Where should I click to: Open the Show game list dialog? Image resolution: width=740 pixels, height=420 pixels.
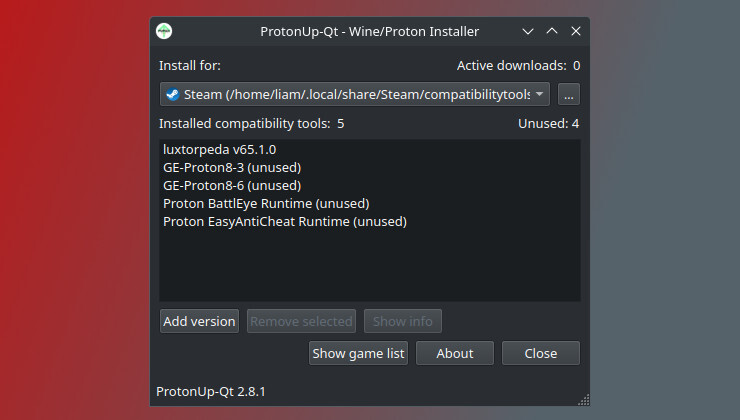[x=358, y=353]
